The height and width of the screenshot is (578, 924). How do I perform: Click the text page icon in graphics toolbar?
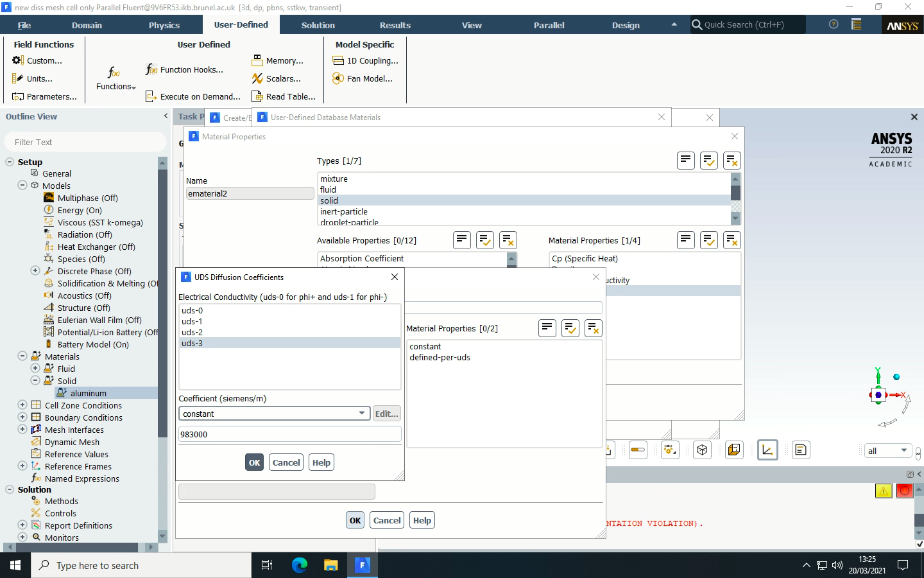tap(801, 450)
